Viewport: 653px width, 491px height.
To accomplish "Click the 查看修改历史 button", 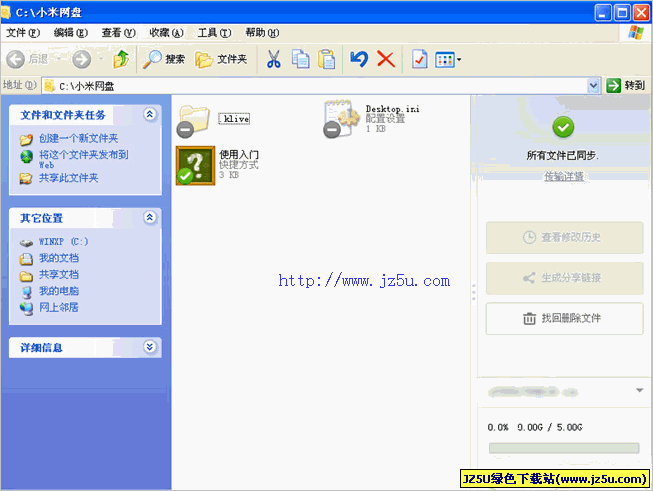I will click(x=564, y=237).
